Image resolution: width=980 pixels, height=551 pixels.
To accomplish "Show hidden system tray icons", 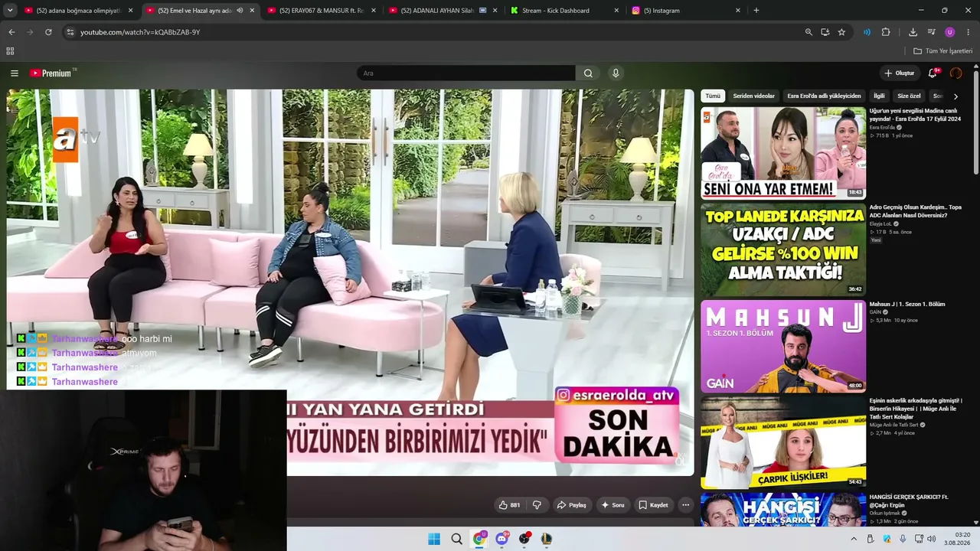I will tap(854, 539).
